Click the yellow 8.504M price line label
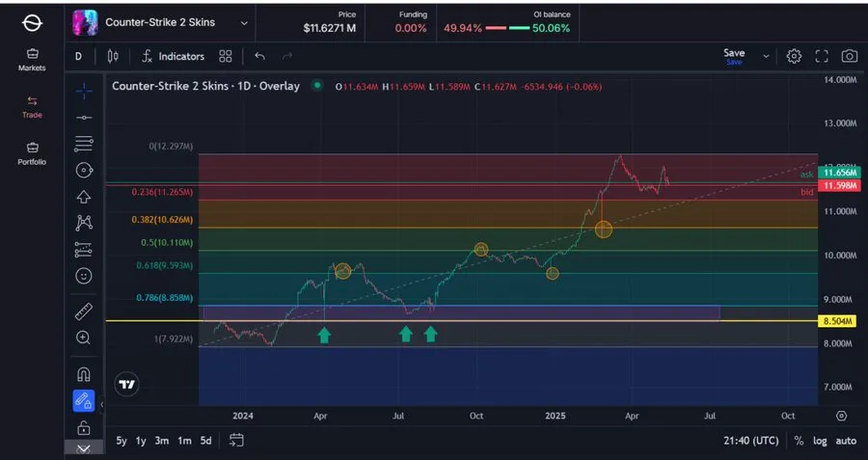 839,321
